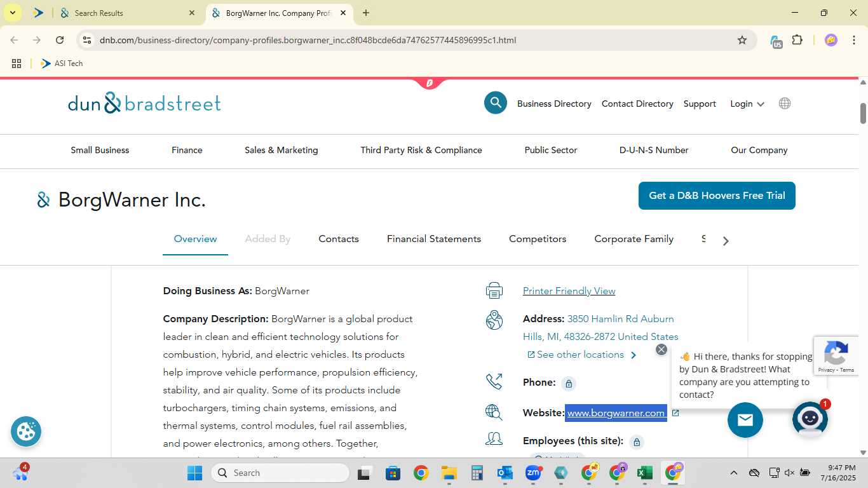Close the Search Results tab
Image resolution: width=868 pixels, height=488 pixels.
(192, 13)
